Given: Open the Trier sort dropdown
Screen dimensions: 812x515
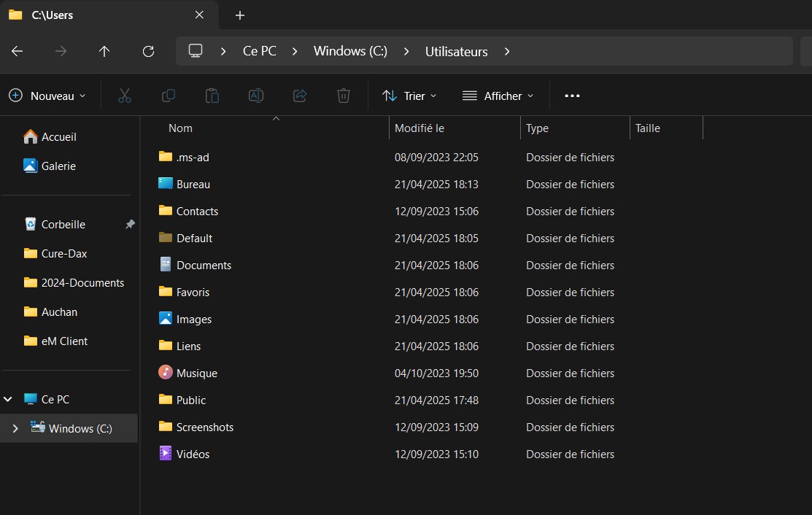Looking at the screenshot, I should point(409,96).
